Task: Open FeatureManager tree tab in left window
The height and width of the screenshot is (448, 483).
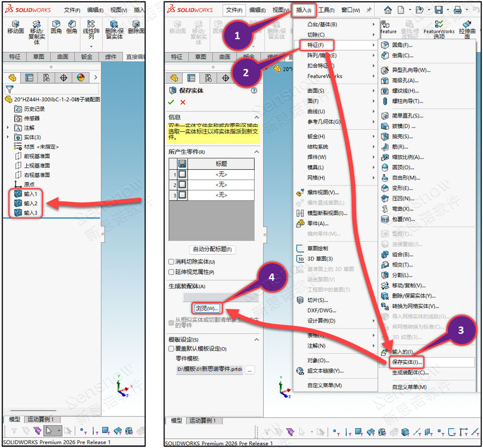Action: coord(12,78)
